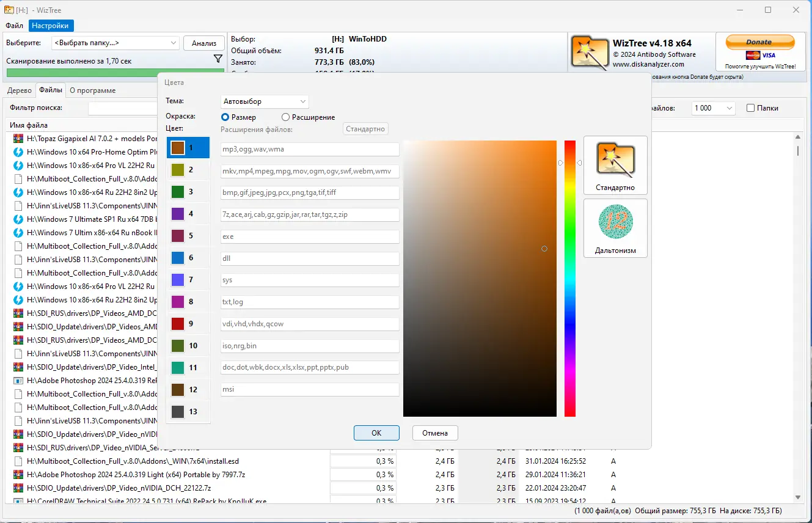Click the archive icon of Photoshop Light Portable 7z
This screenshot has height=523, width=812.
pyautogui.click(x=18, y=475)
